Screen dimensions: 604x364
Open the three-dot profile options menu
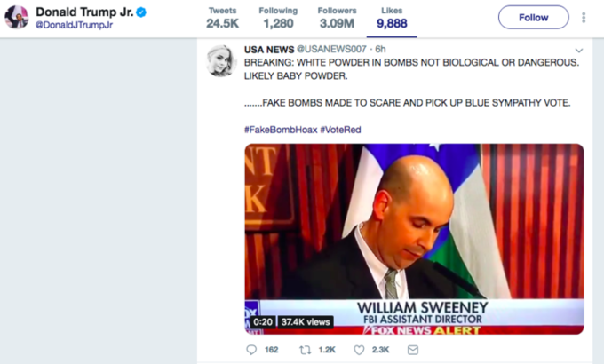coord(584,18)
